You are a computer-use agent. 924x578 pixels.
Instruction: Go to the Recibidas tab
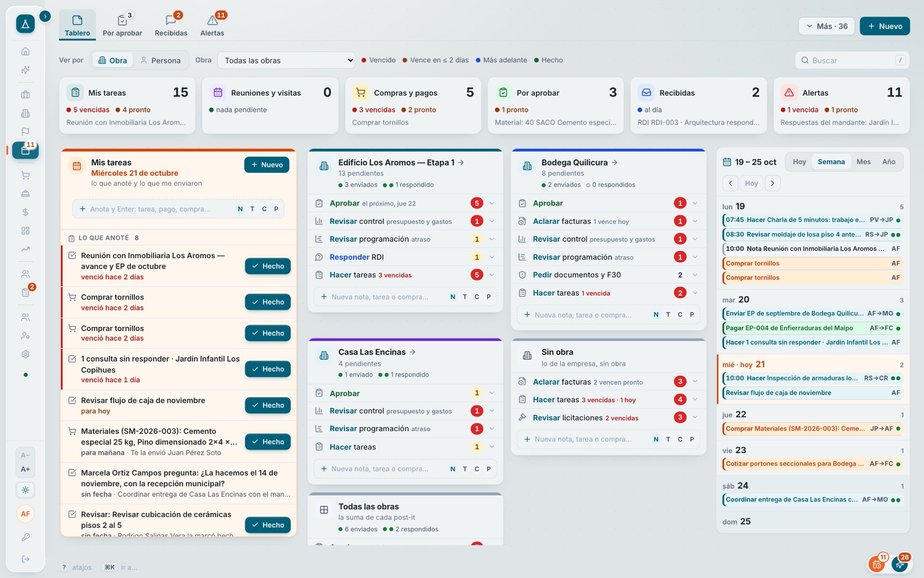171,25
